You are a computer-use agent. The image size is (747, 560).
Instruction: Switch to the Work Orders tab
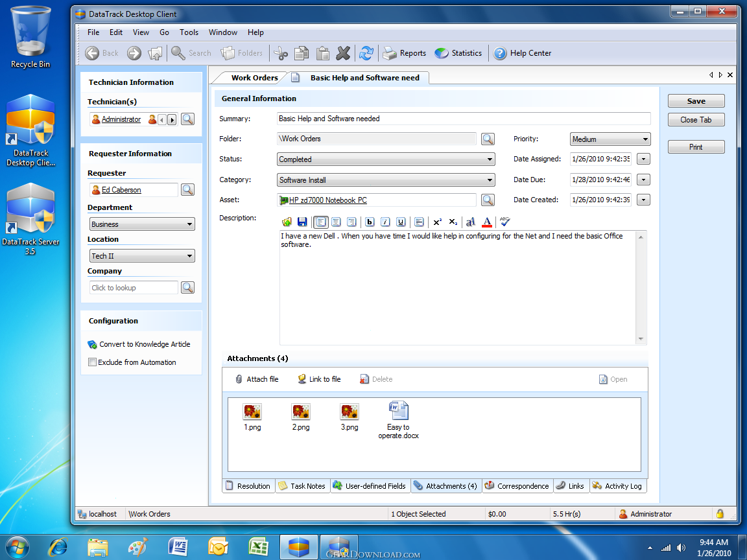254,78
